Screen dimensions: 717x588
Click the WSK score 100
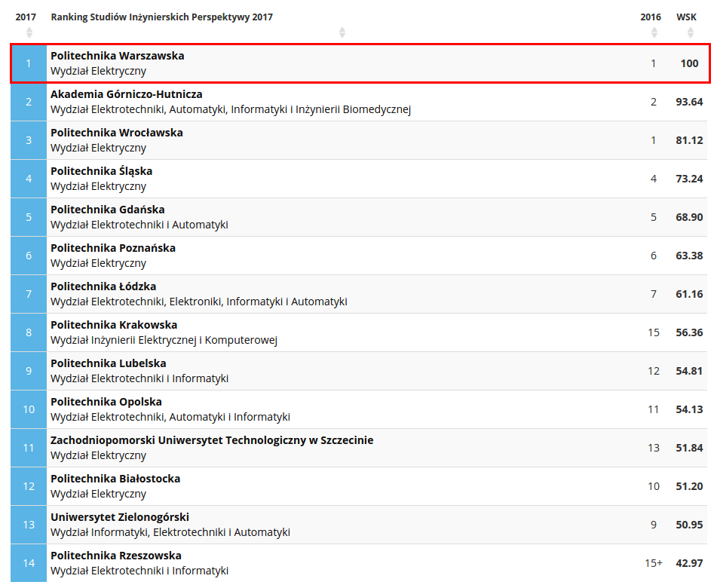[689, 63]
